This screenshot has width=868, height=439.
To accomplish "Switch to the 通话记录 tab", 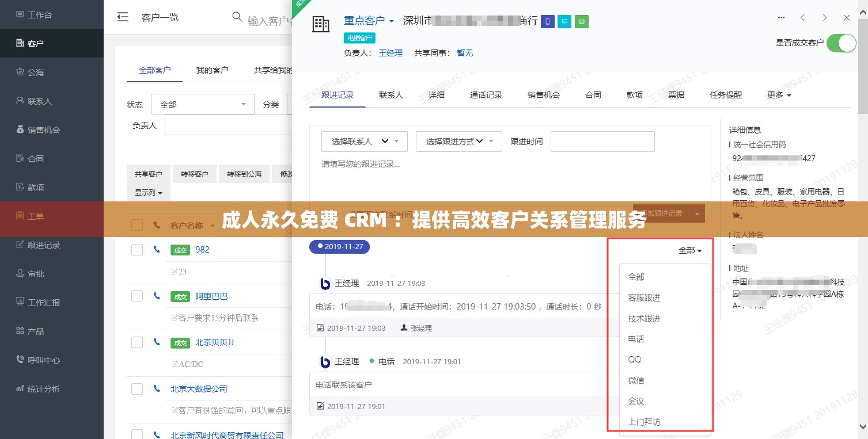I will (485, 95).
